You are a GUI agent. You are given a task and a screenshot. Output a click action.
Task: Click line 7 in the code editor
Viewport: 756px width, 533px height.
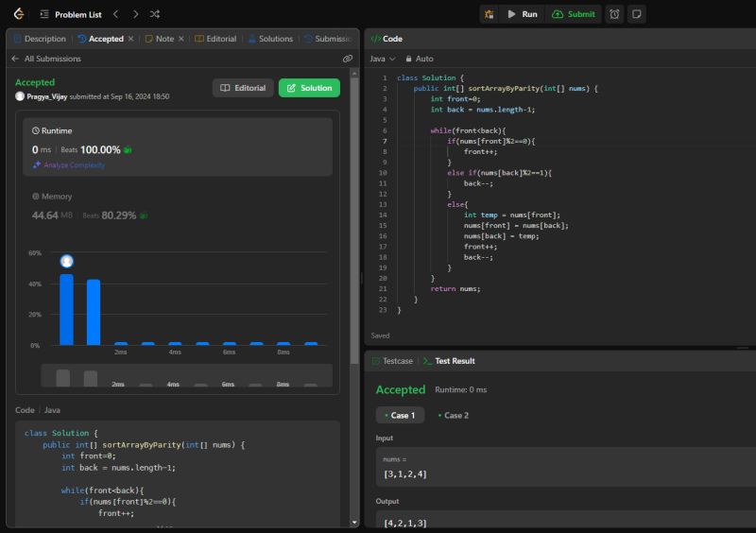[490, 141]
